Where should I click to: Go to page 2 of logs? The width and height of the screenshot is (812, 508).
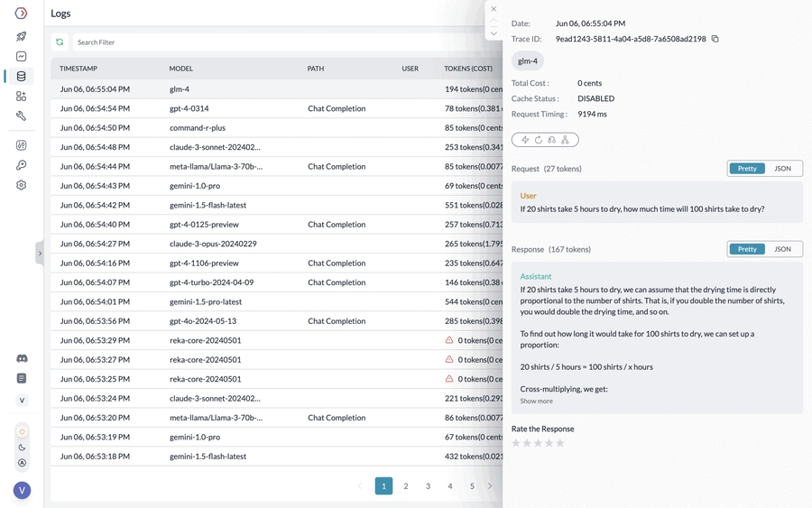tap(406, 486)
